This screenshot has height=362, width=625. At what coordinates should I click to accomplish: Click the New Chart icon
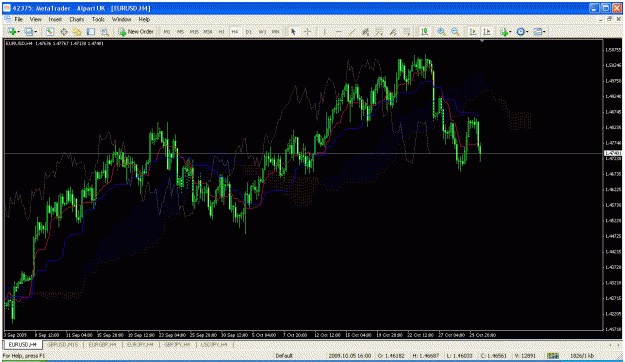[x=12, y=31]
